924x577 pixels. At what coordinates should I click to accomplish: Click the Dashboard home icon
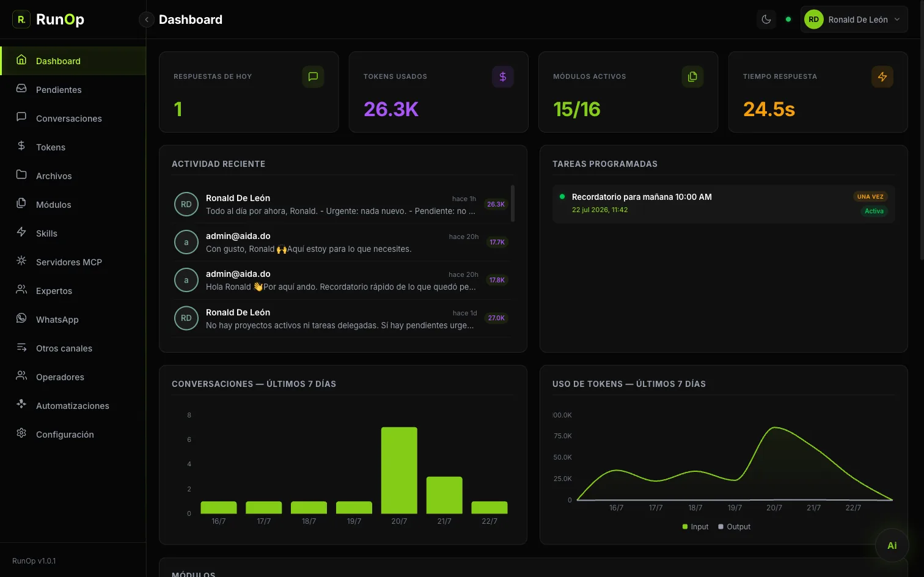[21, 60]
